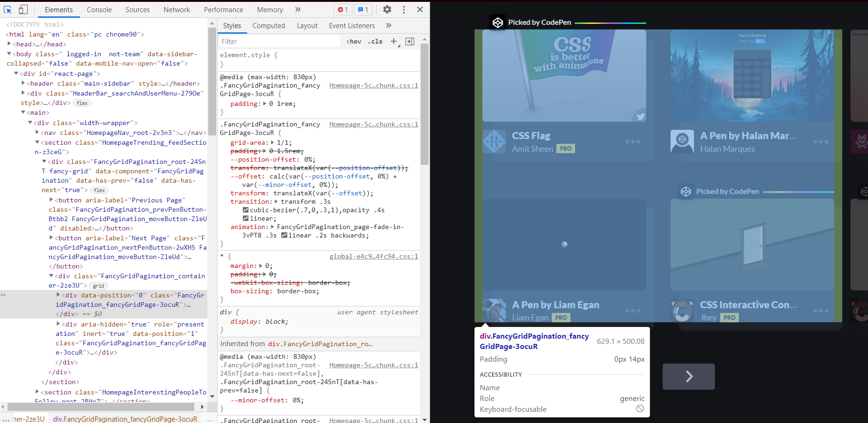The image size is (868, 423).
Task: Toggle the computed styles sidebar pane icon
Action: point(410,42)
